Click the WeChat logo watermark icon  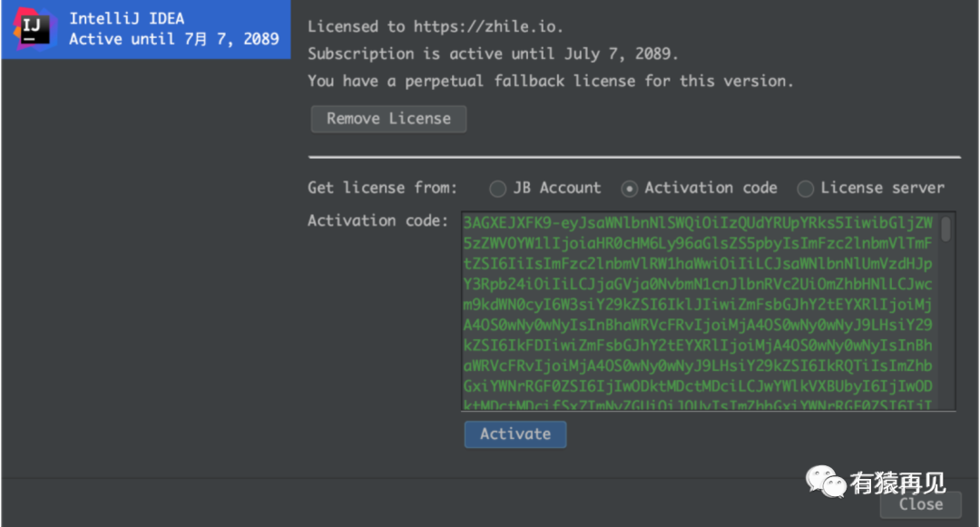(x=825, y=482)
